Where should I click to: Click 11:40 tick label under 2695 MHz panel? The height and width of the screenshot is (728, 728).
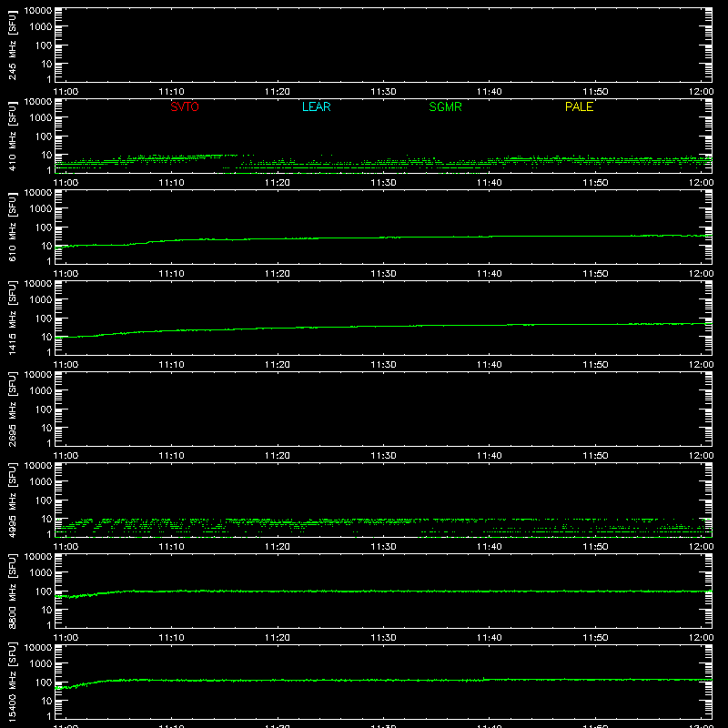(x=490, y=456)
